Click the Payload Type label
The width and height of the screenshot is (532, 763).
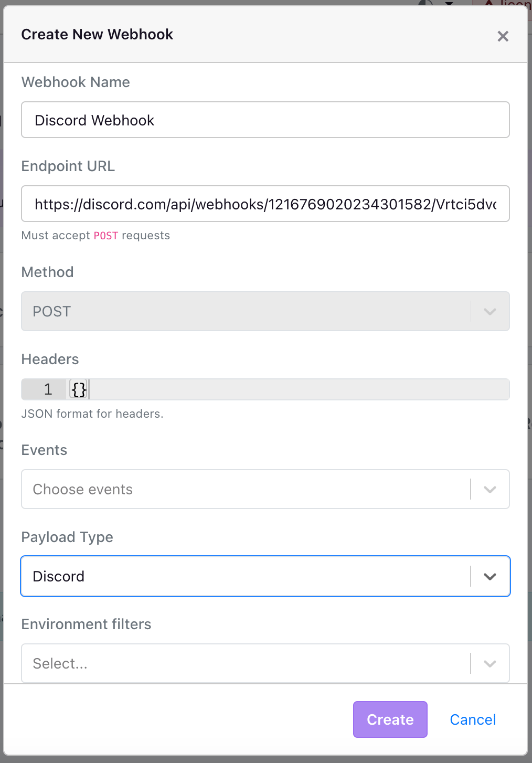coord(67,537)
